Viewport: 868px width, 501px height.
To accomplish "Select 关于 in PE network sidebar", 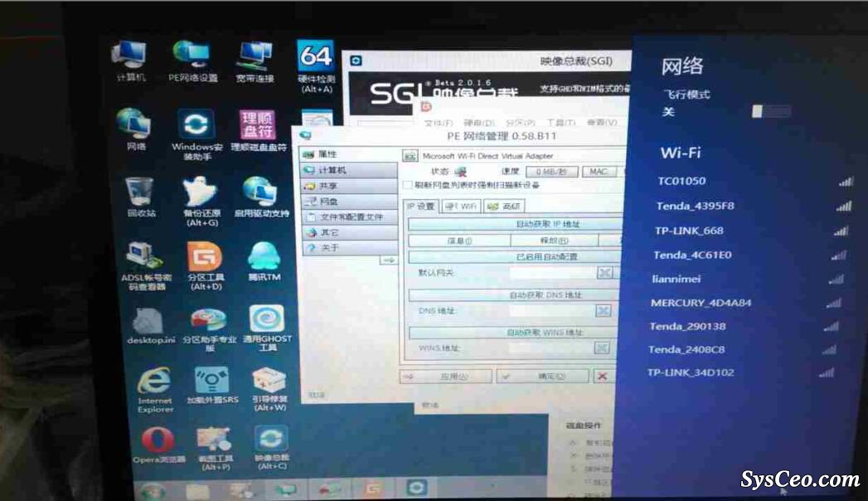I will point(348,248).
